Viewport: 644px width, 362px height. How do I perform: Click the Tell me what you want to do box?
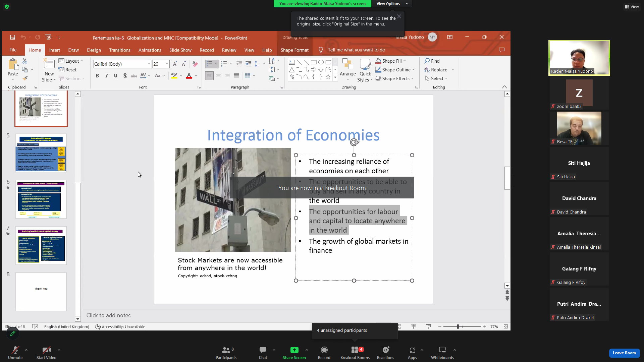(357, 50)
